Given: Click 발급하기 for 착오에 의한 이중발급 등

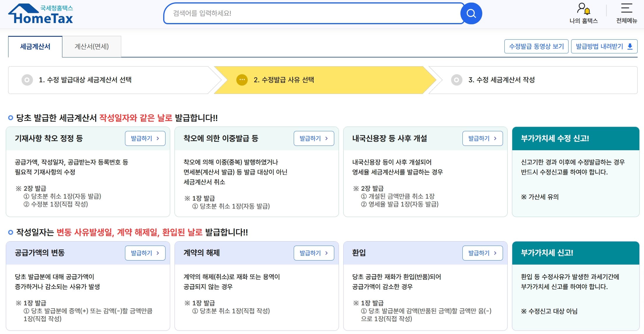Looking at the screenshot, I should (314, 138).
